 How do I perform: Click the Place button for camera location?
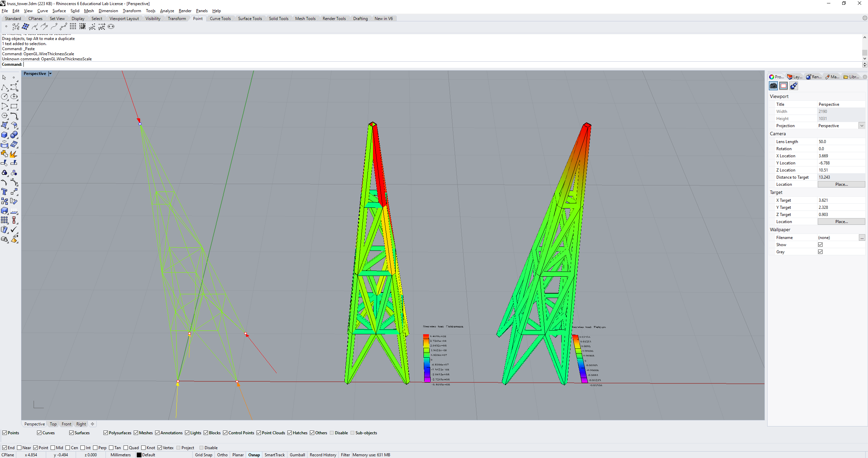point(841,184)
